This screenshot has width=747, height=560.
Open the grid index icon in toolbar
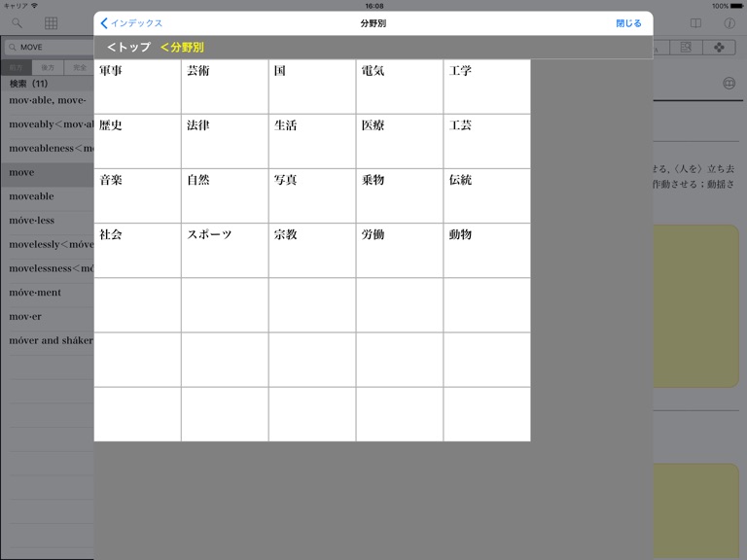51,23
